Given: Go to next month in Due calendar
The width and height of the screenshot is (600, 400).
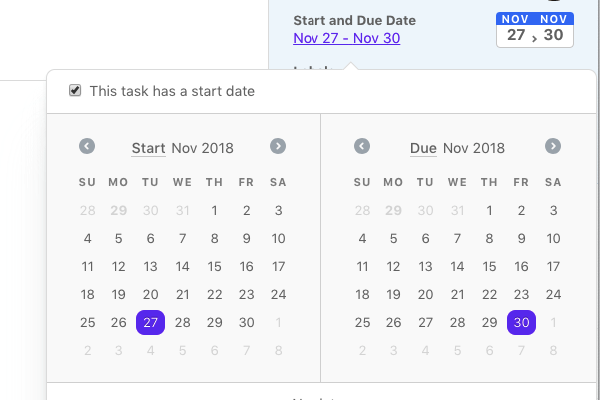Looking at the screenshot, I should point(553,146).
